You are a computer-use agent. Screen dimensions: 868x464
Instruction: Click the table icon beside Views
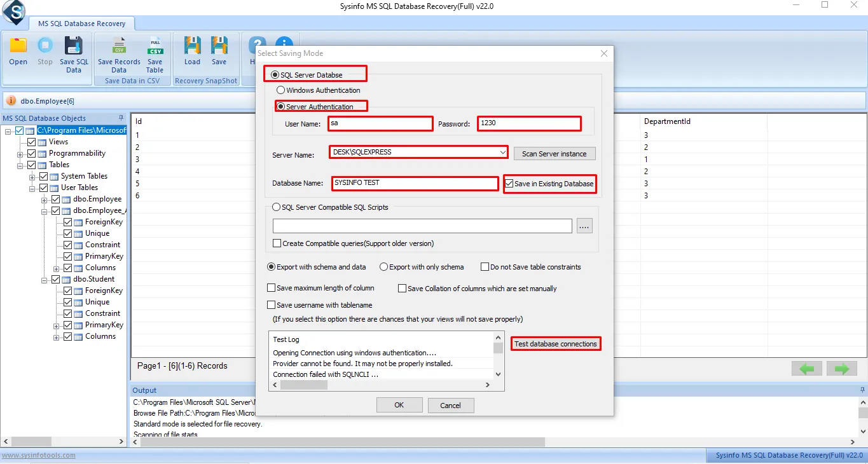click(43, 142)
